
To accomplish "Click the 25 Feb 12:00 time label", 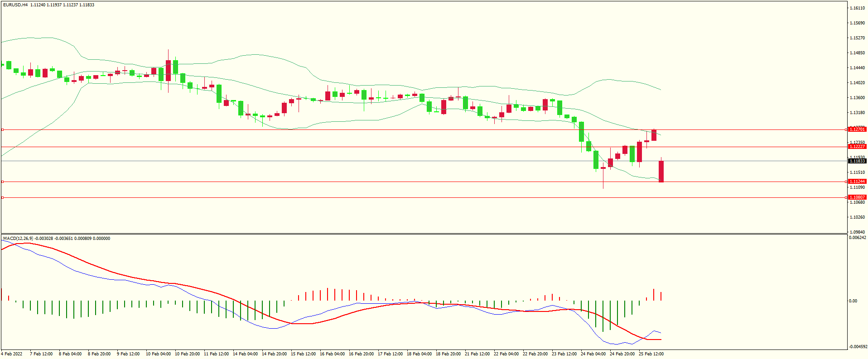I will click(651, 354).
